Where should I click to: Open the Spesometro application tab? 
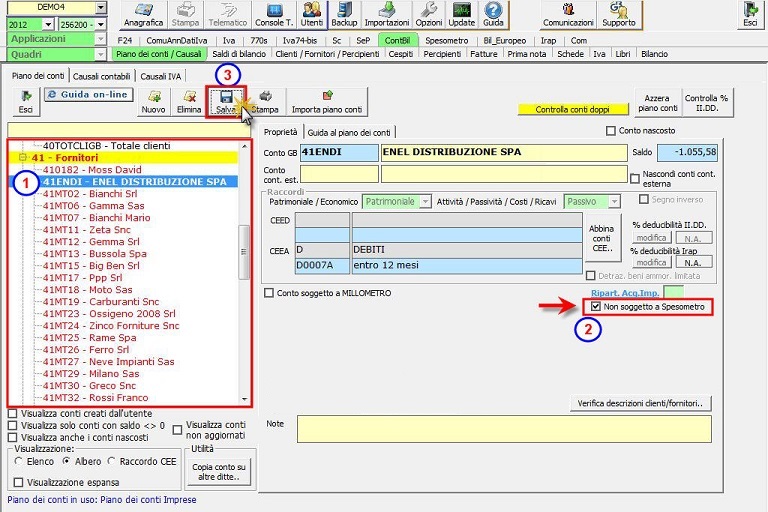click(x=446, y=41)
